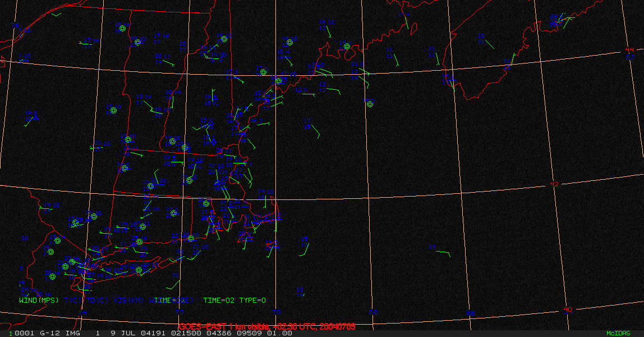The width and height of the screenshot is (644, 337).
Task: Click the T(C) legend label
Action: pos(73,300)
